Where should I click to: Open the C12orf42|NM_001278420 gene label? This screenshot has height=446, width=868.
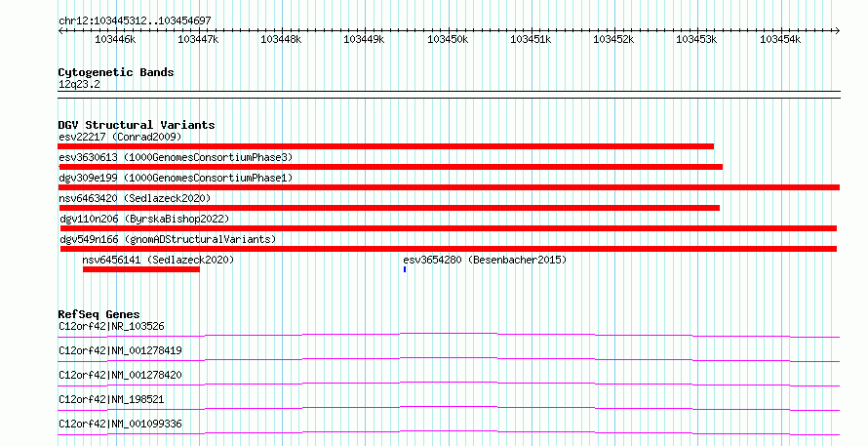pyautogui.click(x=120, y=375)
